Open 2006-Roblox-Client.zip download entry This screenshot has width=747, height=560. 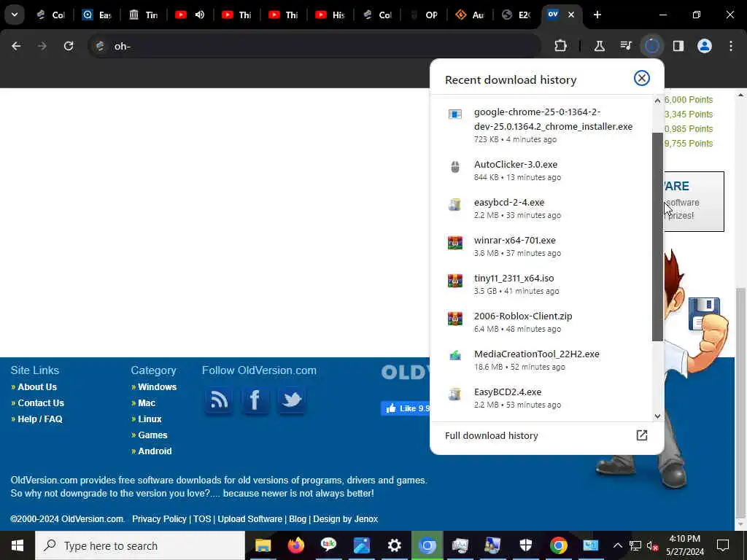point(541,322)
